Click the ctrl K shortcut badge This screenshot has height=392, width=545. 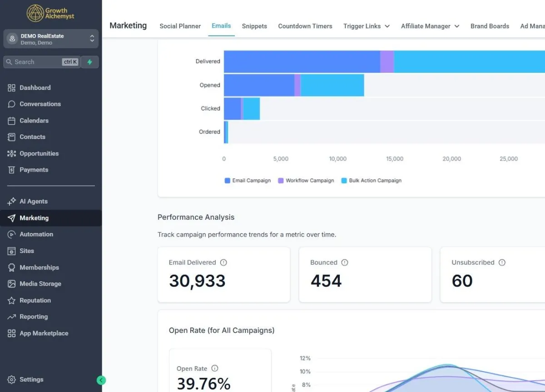[70, 62]
